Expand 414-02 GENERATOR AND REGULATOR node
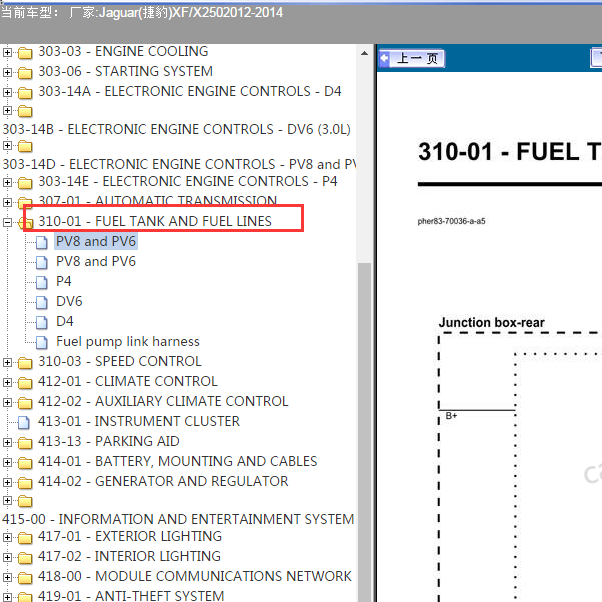The height and width of the screenshot is (602, 602). point(7,482)
